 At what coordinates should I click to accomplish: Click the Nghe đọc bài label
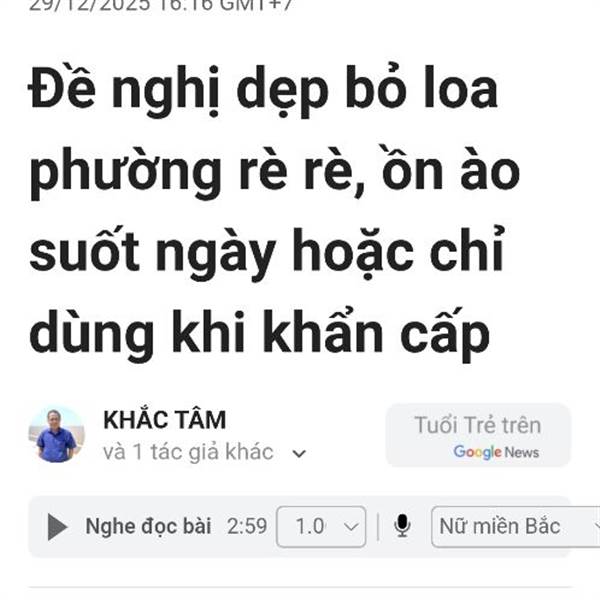(148, 526)
